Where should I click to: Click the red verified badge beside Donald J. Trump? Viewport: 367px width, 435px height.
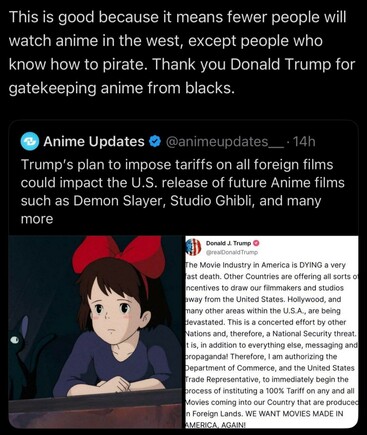[x=256, y=243]
